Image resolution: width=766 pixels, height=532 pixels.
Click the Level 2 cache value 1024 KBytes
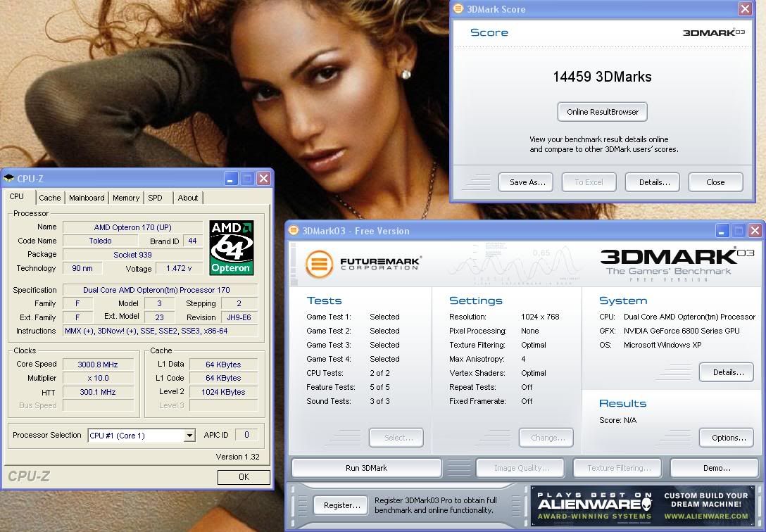[223, 391]
